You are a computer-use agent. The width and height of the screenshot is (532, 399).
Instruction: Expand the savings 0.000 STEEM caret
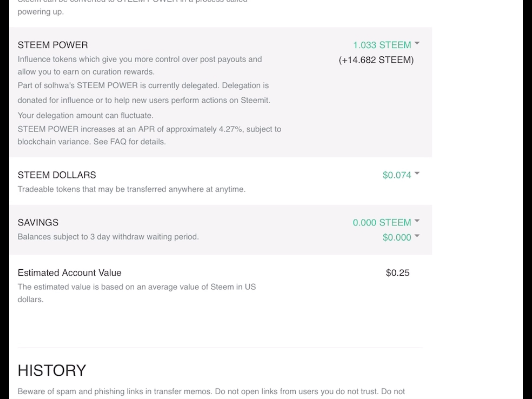(x=417, y=221)
